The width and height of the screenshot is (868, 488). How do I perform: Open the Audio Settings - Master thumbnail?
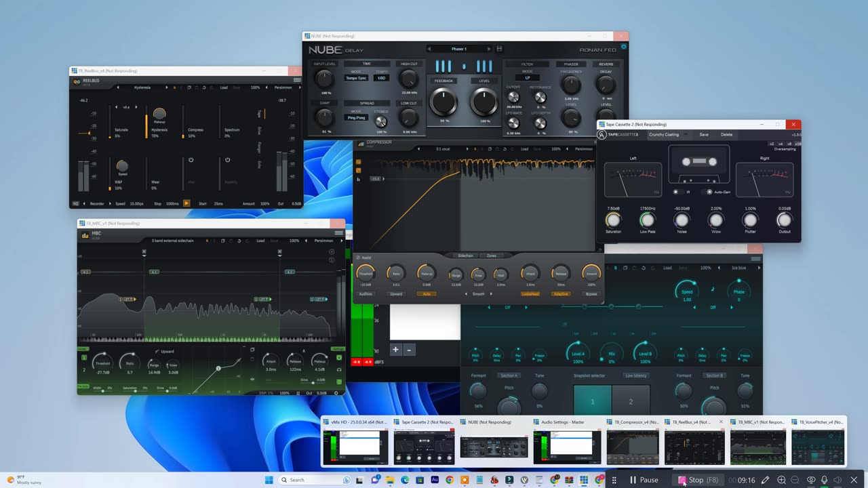(566, 442)
